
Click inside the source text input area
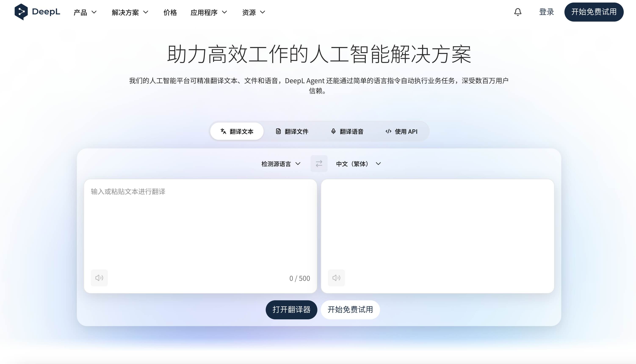click(200, 225)
